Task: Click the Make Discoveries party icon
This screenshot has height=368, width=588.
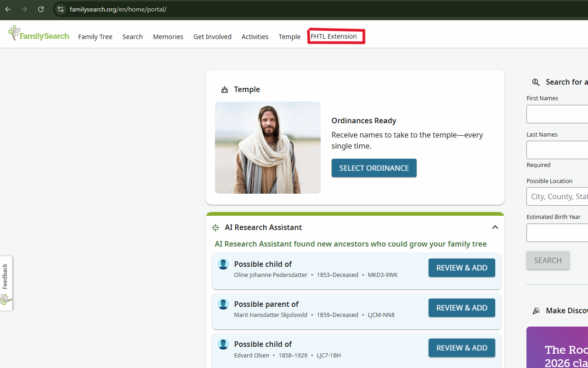Action: coord(536,311)
